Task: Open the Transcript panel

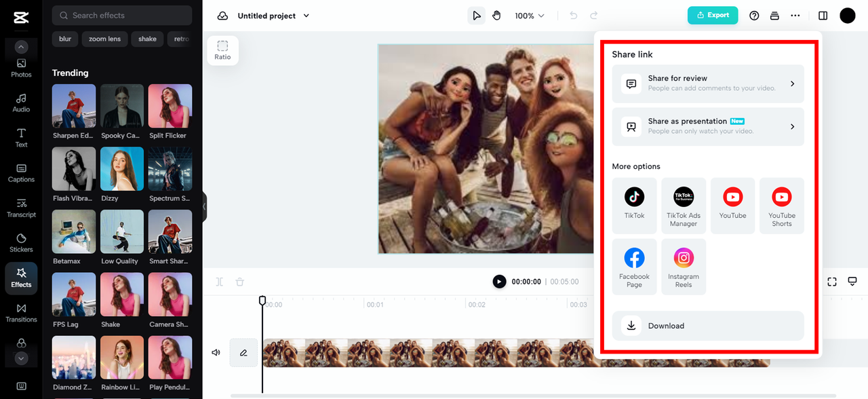Action: coord(21,208)
